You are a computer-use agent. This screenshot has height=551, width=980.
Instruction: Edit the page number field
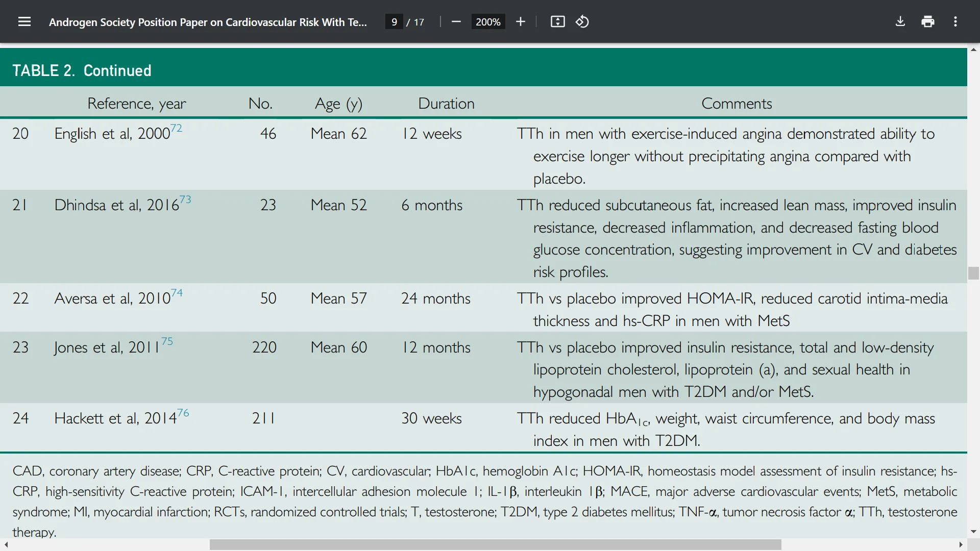[x=394, y=22]
